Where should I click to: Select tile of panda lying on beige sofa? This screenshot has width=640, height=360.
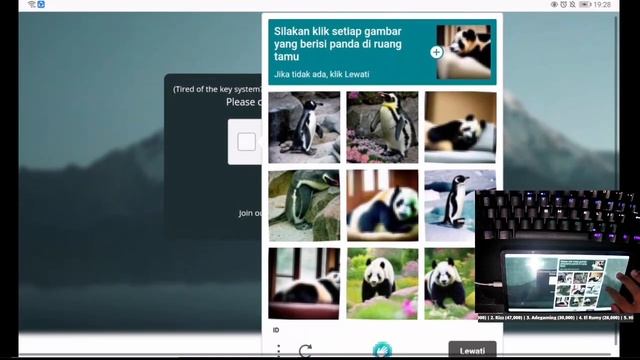(x=460, y=127)
